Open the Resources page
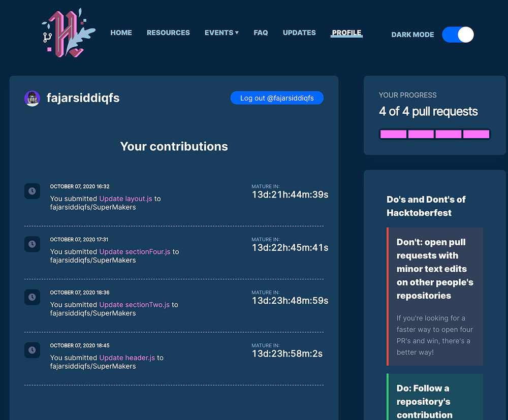Screen dimensions: 508x420 [x=168, y=33]
